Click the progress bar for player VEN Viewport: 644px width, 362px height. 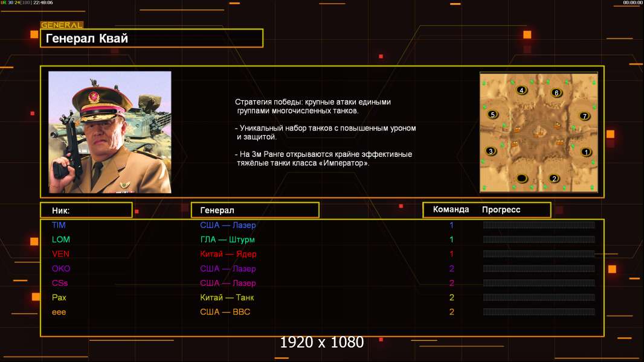click(539, 254)
